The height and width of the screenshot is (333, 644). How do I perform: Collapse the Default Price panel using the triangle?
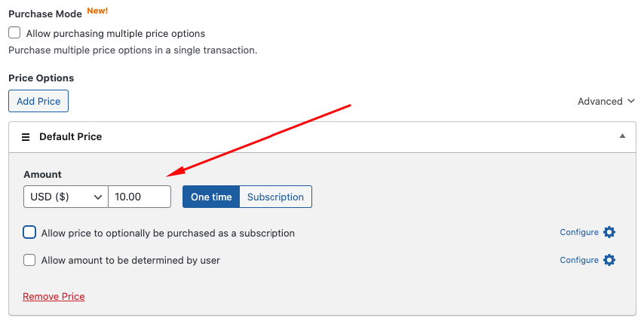(x=622, y=136)
